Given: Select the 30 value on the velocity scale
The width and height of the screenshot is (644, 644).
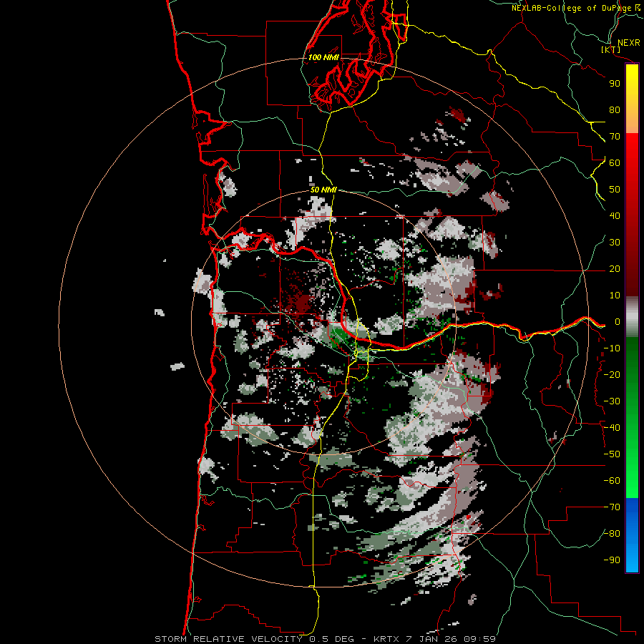Looking at the screenshot, I should [x=615, y=243].
